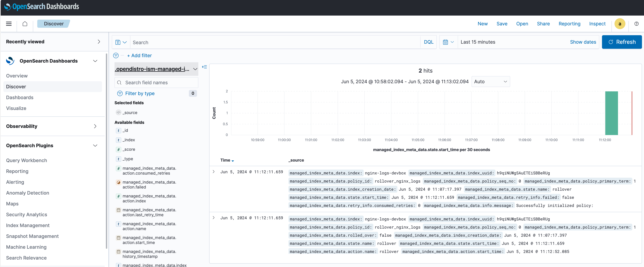Image resolution: width=644 pixels, height=267 pixels.
Task: Click Filter by type count badge 0
Action: click(x=193, y=93)
